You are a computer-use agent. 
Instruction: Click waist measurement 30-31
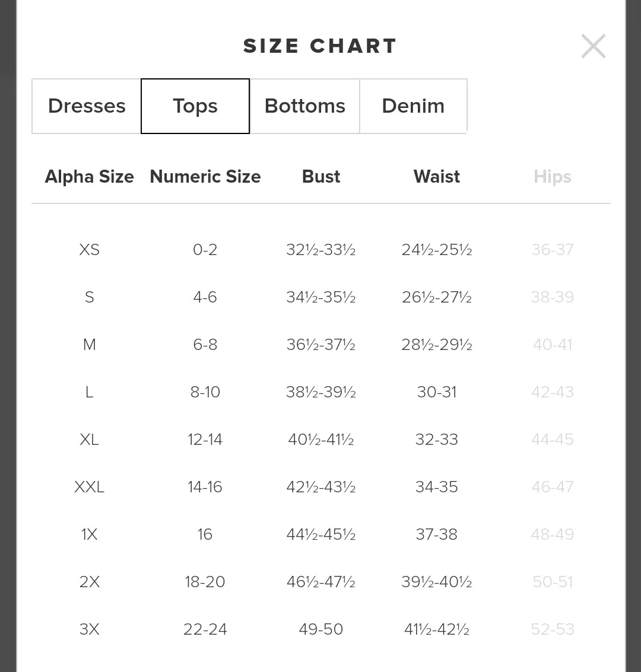coord(436,392)
